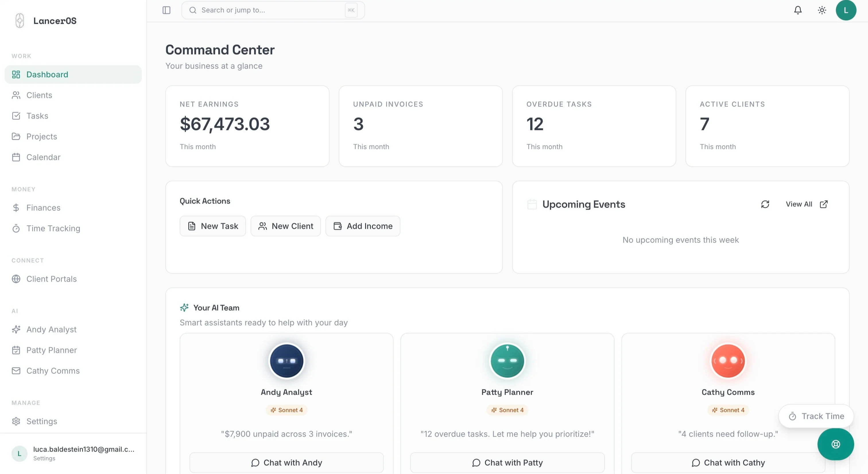The width and height of the screenshot is (868, 474).
Task: Go to Time Tracking page
Action: pyautogui.click(x=53, y=228)
